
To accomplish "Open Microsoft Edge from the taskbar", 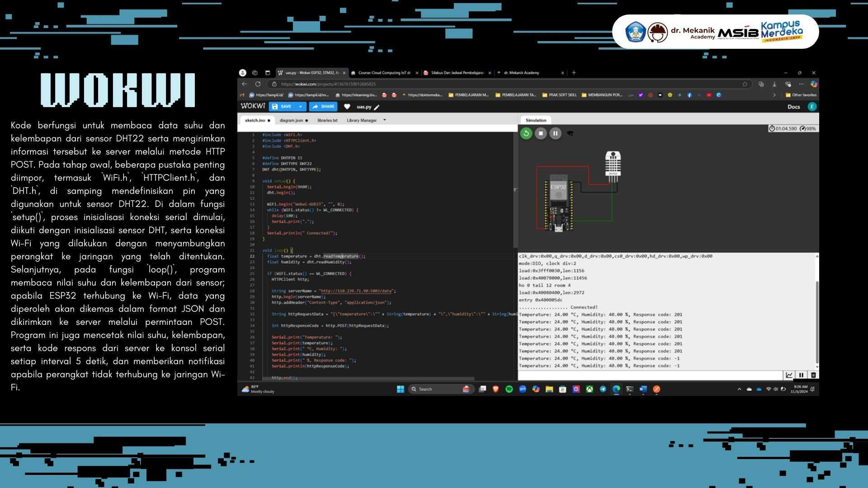I will click(616, 389).
